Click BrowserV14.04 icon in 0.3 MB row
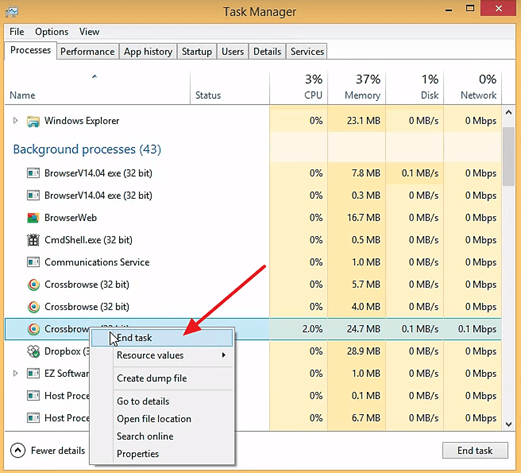This screenshot has height=473, width=521. click(33, 195)
